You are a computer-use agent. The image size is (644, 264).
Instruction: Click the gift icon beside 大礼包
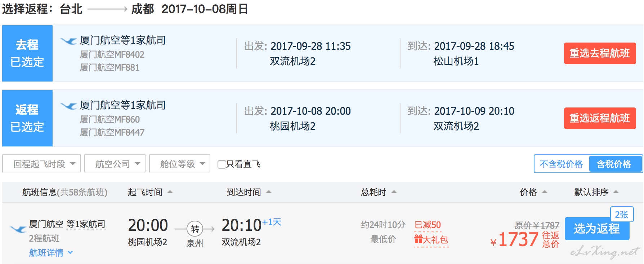[418, 239]
